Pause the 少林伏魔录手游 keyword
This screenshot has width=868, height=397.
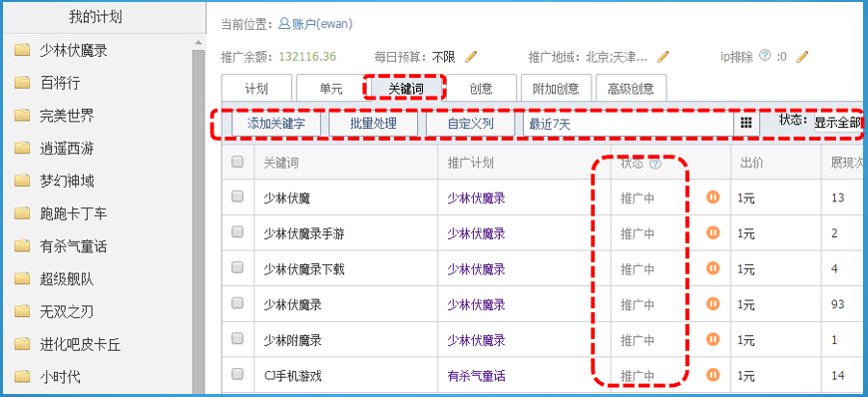coord(712,232)
